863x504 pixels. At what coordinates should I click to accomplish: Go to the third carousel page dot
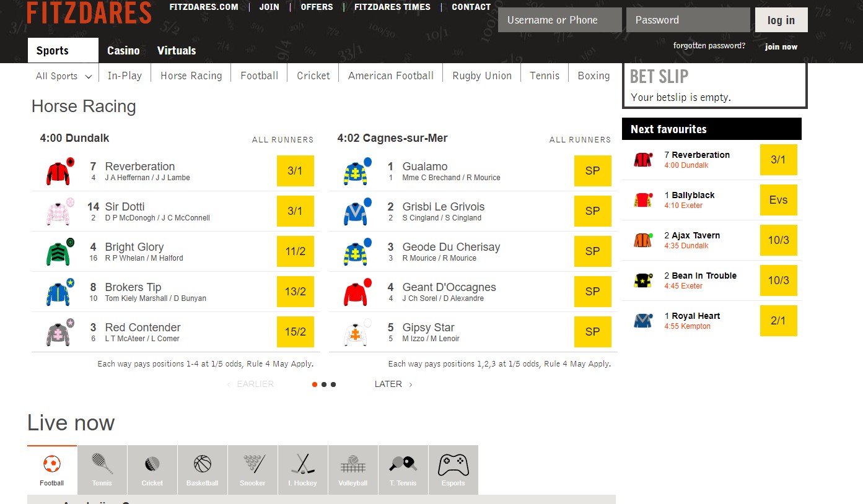pos(333,385)
